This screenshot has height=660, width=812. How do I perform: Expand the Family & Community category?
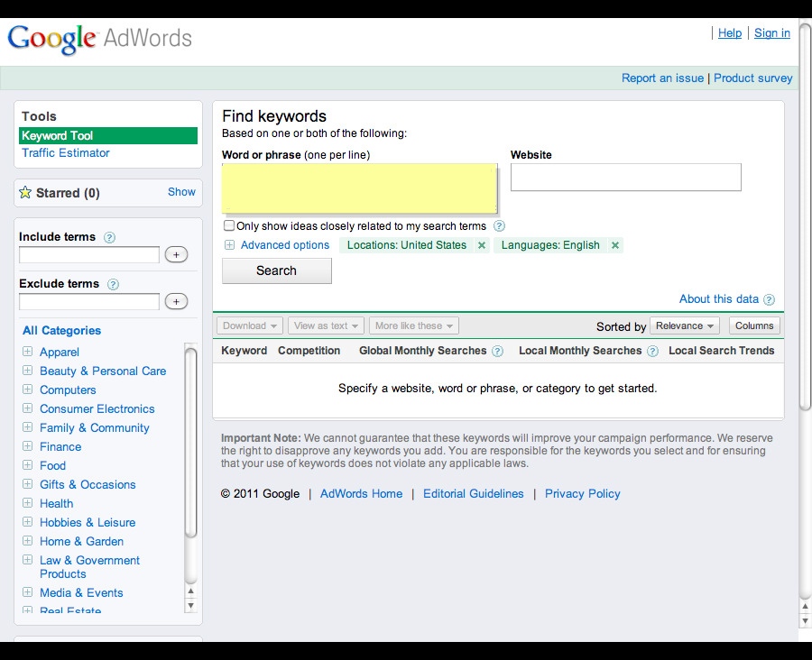pos(27,427)
